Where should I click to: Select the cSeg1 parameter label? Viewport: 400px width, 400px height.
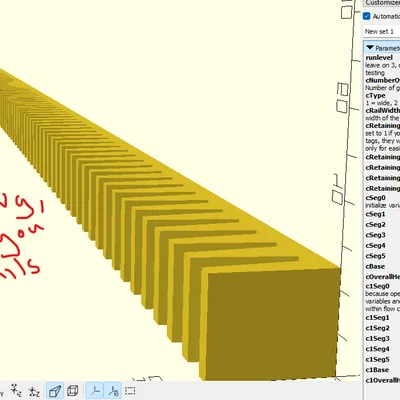tap(375, 214)
